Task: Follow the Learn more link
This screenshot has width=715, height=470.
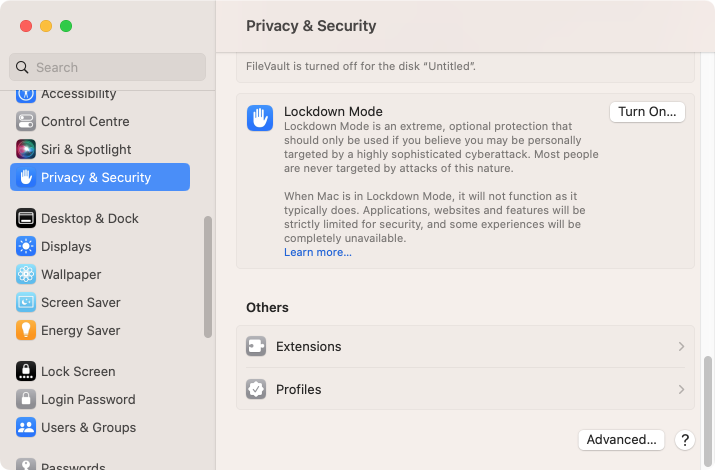Action: [318, 252]
